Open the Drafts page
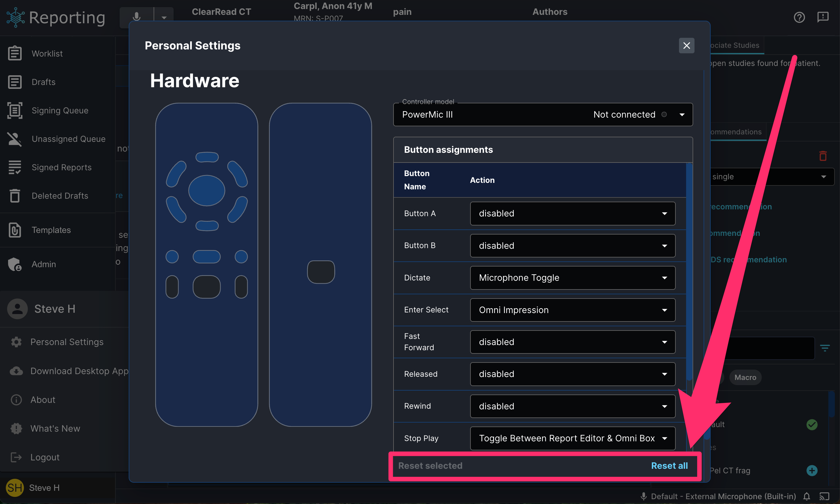 [43, 82]
